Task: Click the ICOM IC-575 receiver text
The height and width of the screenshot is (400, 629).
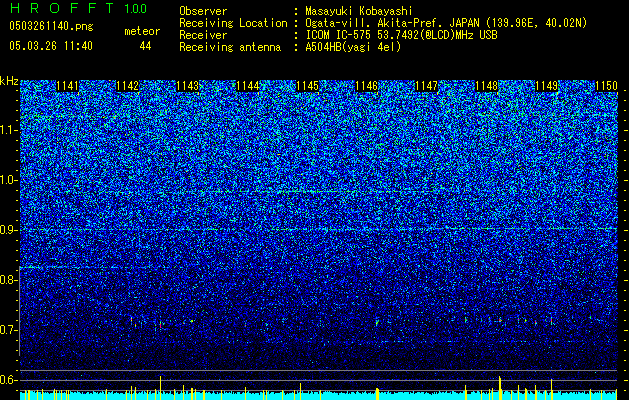Action: [x=401, y=35]
